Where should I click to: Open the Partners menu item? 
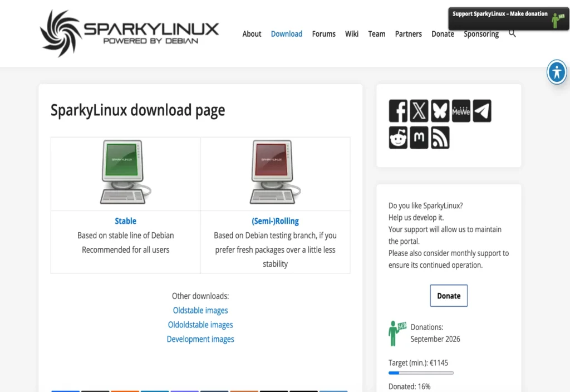(408, 34)
